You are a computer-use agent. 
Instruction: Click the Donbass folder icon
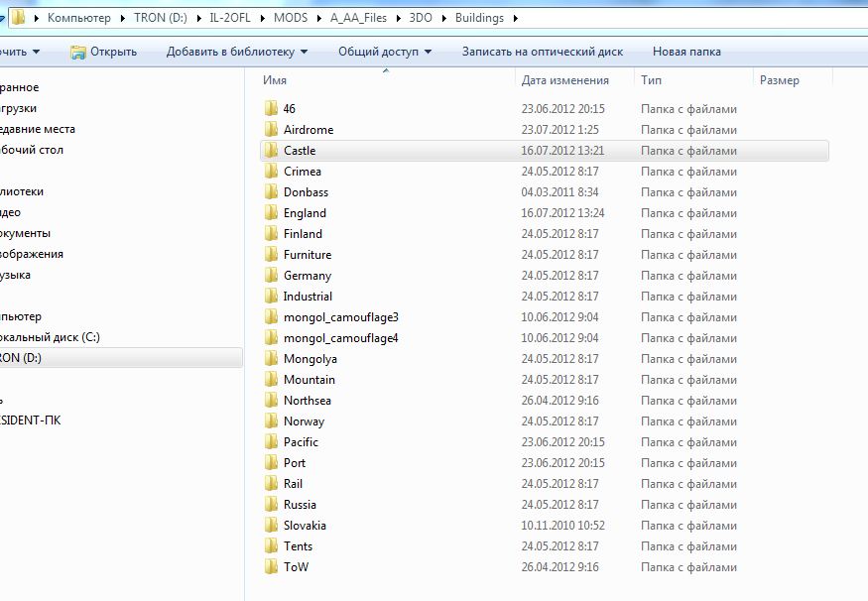tap(271, 192)
